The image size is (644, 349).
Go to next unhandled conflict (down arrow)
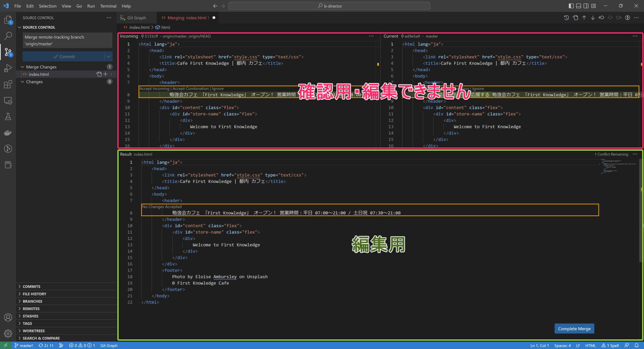click(593, 18)
